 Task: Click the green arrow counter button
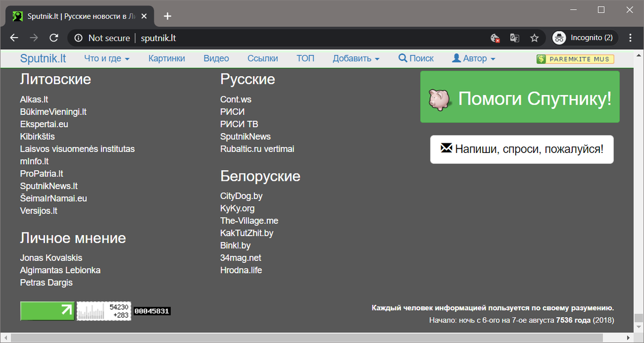47,311
